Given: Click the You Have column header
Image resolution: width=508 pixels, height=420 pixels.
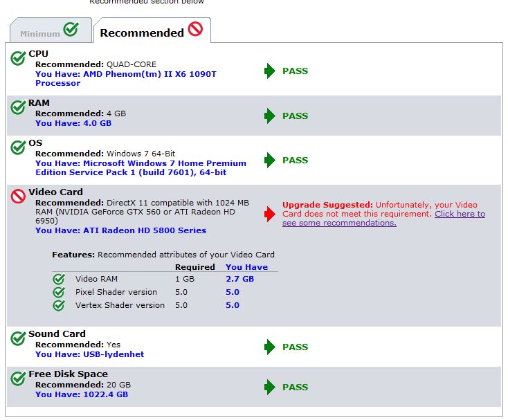Looking at the screenshot, I should (247, 267).
